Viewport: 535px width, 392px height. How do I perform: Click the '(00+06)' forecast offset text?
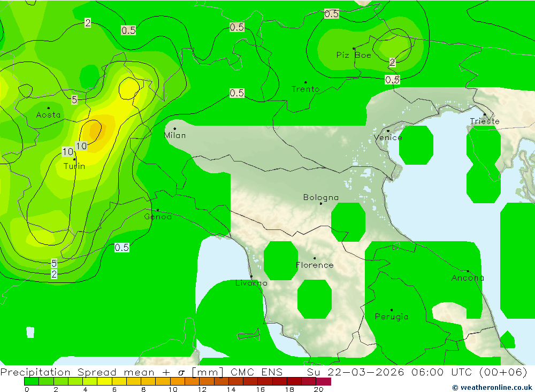click(x=503, y=372)
